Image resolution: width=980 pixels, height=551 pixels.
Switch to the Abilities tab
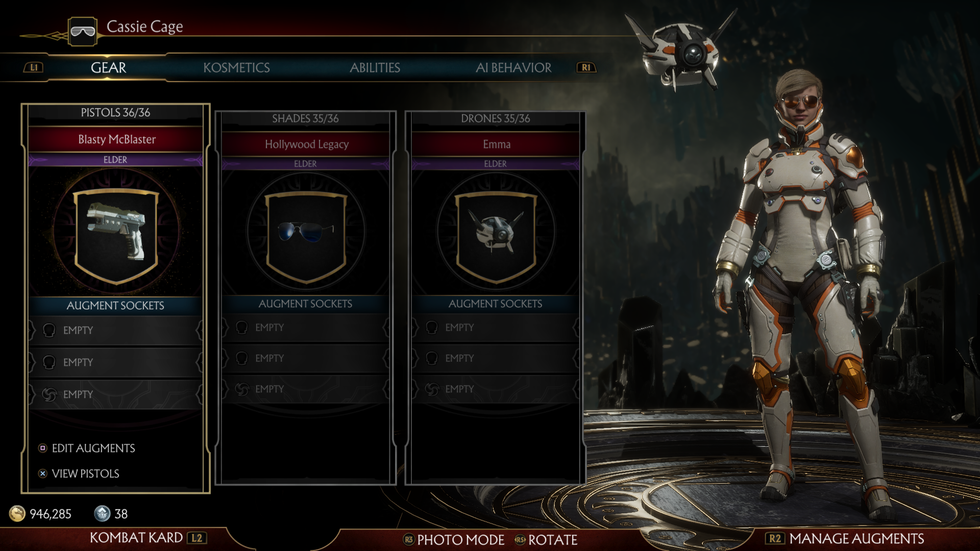tap(375, 68)
